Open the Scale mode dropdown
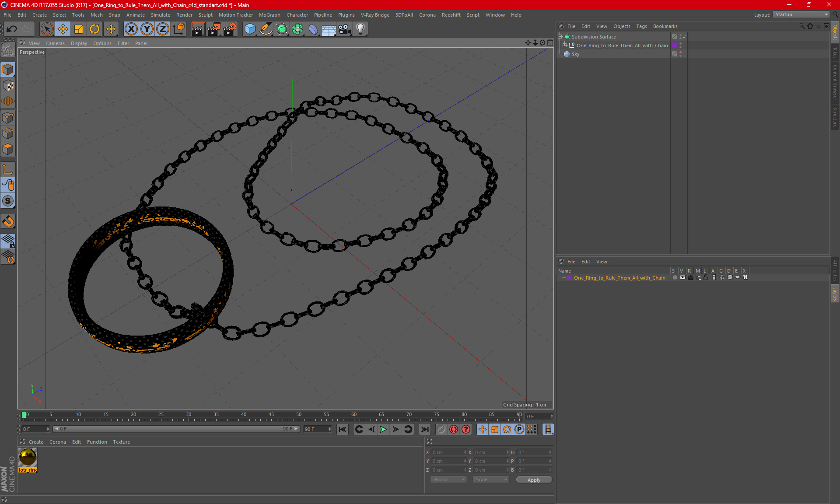 (x=491, y=479)
